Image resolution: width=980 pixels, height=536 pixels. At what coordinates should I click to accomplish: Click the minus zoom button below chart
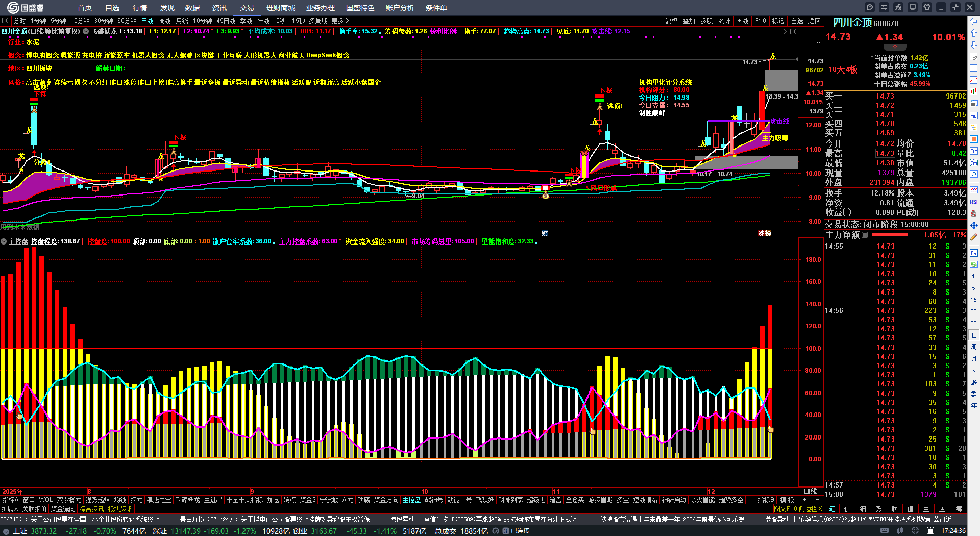pos(817,500)
